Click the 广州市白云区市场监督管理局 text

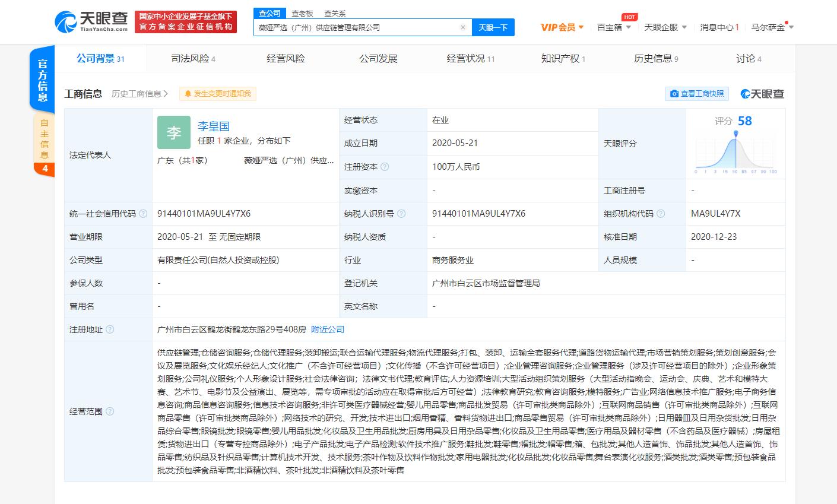(x=486, y=283)
